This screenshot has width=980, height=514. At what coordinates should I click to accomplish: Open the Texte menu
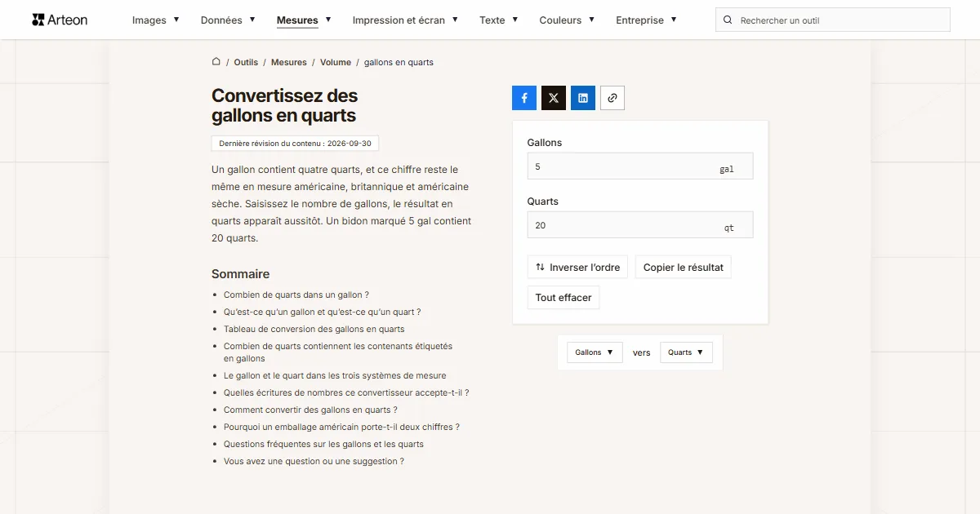pyautogui.click(x=499, y=20)
